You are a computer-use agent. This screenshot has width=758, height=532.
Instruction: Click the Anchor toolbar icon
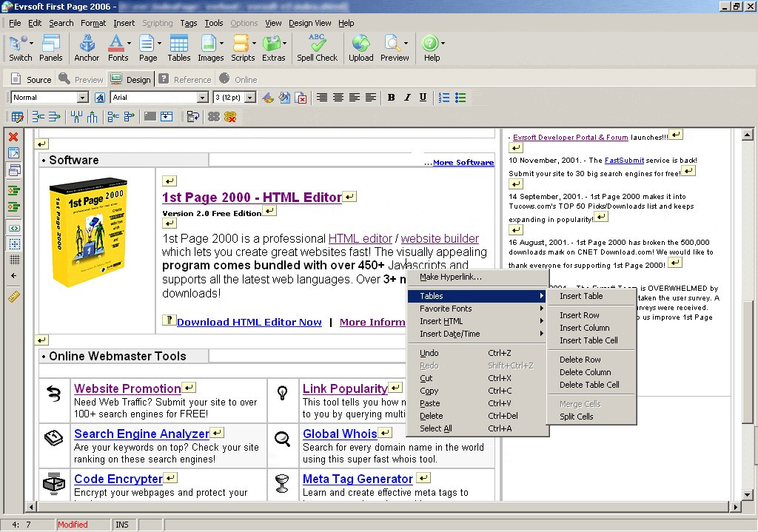87,44
